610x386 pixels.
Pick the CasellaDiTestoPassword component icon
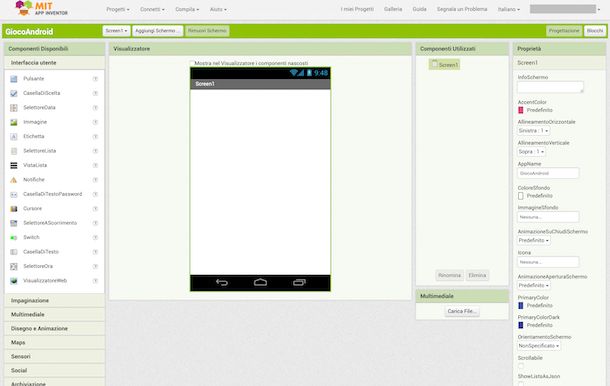tap(14, 194)
